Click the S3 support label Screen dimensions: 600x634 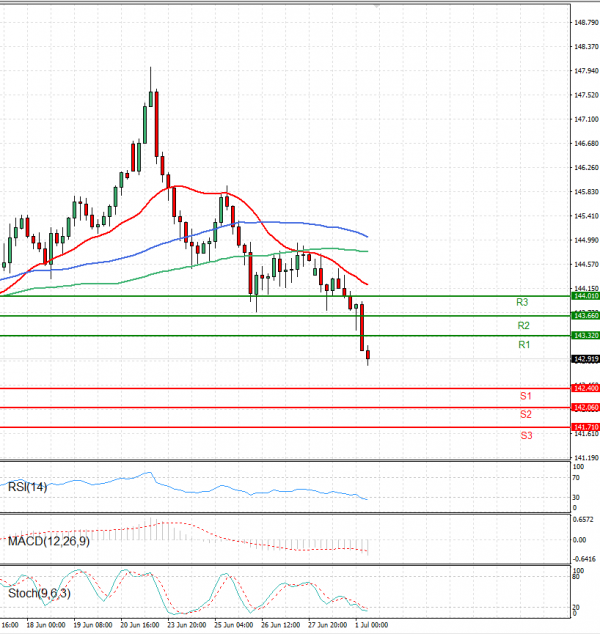tap(526, 435)
